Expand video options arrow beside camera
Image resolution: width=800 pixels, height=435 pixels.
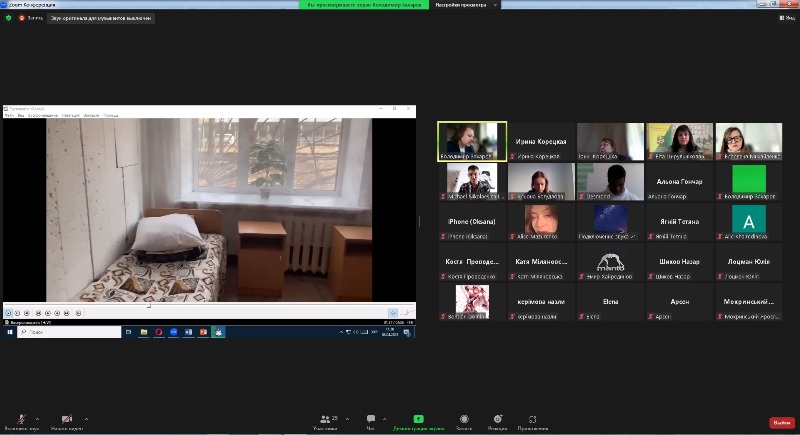pos(86,419)
